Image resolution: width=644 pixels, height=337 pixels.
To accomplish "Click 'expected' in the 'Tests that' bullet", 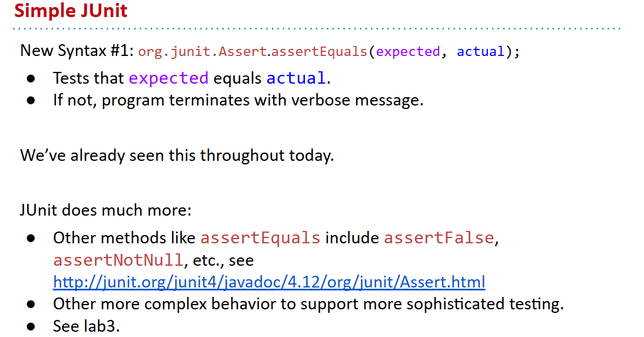I will tap(168, 78).
